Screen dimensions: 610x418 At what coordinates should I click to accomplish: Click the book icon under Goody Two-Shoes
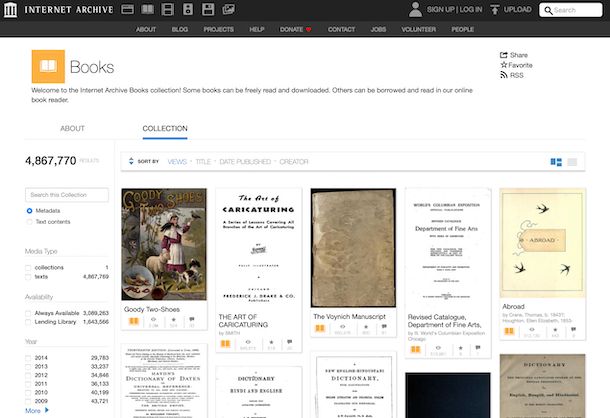tap(134, 321)
